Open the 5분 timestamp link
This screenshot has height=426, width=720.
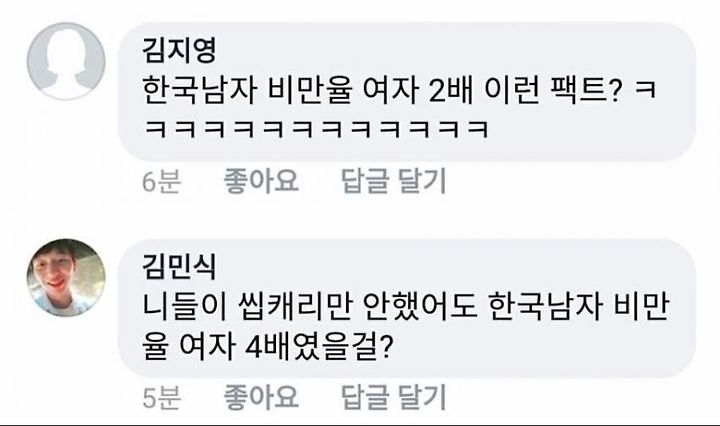tap(161, 398)
